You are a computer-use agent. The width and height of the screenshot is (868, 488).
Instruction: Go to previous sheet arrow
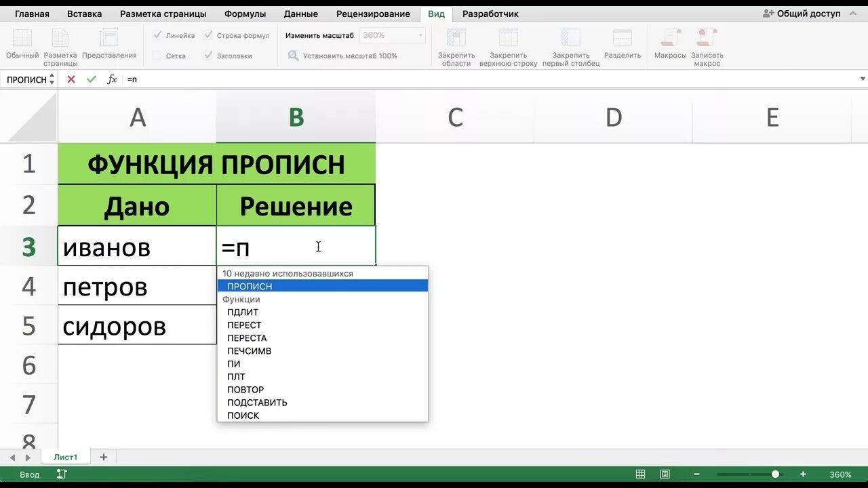coord(12,457)
